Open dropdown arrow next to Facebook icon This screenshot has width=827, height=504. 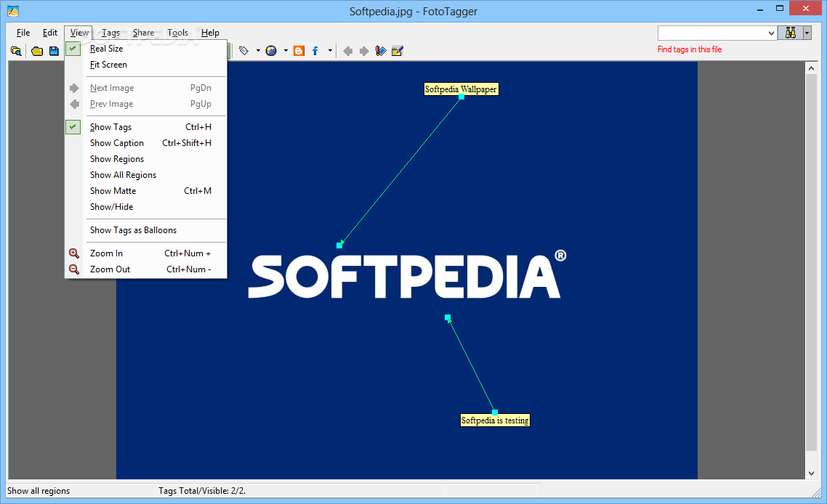pos(330,51)
